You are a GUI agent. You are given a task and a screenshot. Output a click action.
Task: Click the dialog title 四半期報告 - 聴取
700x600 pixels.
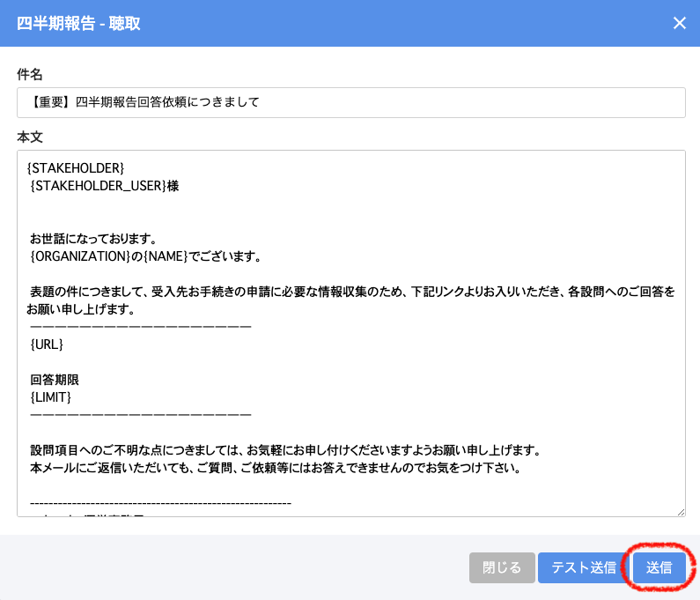[x=78, y=24]
